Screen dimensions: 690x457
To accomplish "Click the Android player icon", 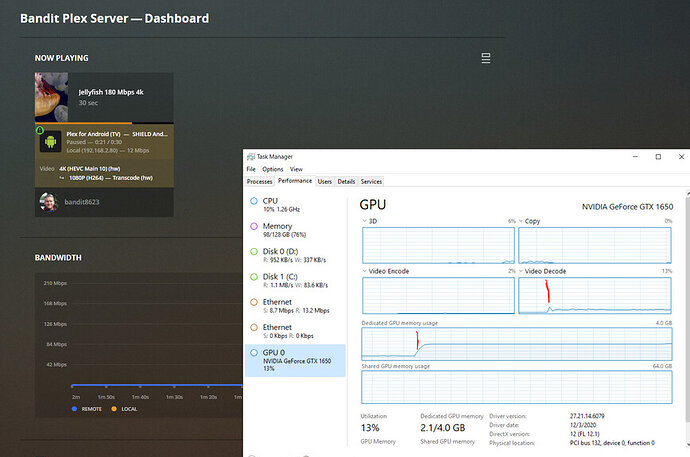I will point(51,142).
